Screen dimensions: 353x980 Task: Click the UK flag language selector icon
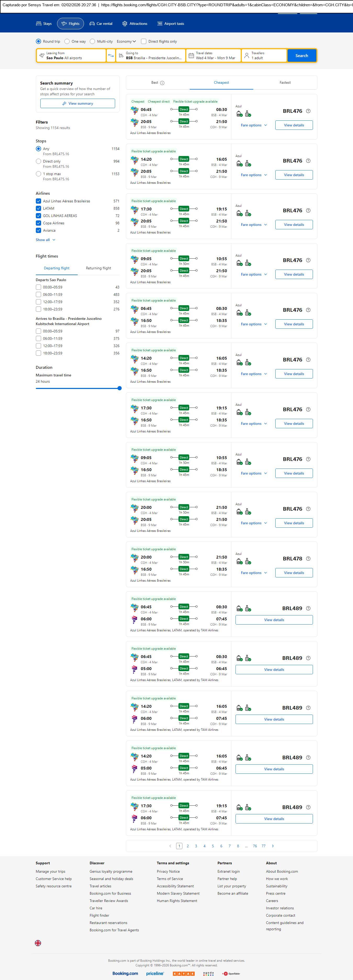pyautogui.click(x=38, y=943)
